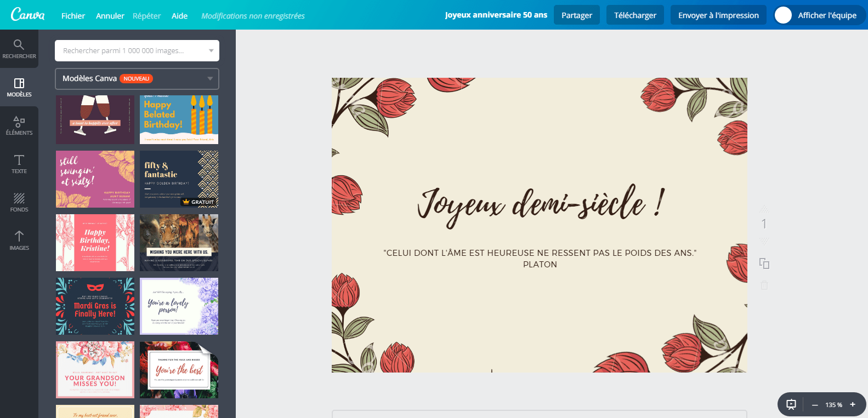Open the Texte sidebar tab
The width and height of the screenshot is (868, 418).
pos(19,164)
